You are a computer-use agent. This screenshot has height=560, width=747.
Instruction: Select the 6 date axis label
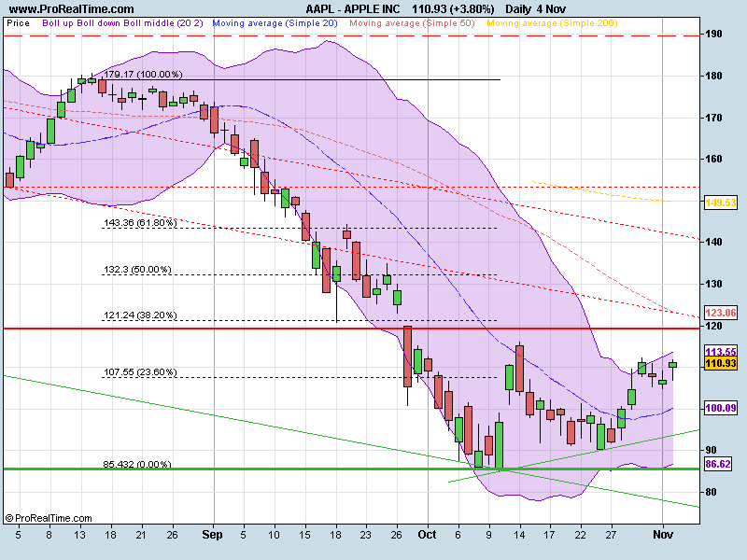[x=458, y=535]
